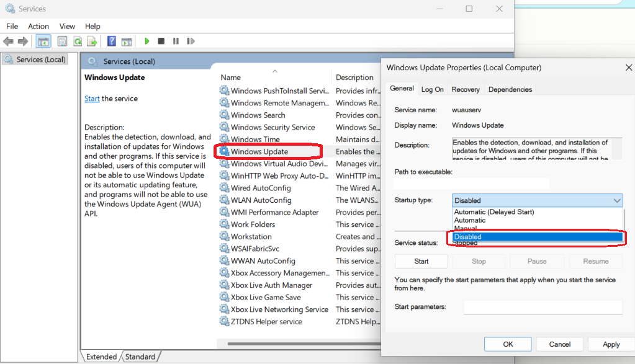Click gear icon of Work Folders service
This screenshot has height=364, width=635.
pos(224,224)
